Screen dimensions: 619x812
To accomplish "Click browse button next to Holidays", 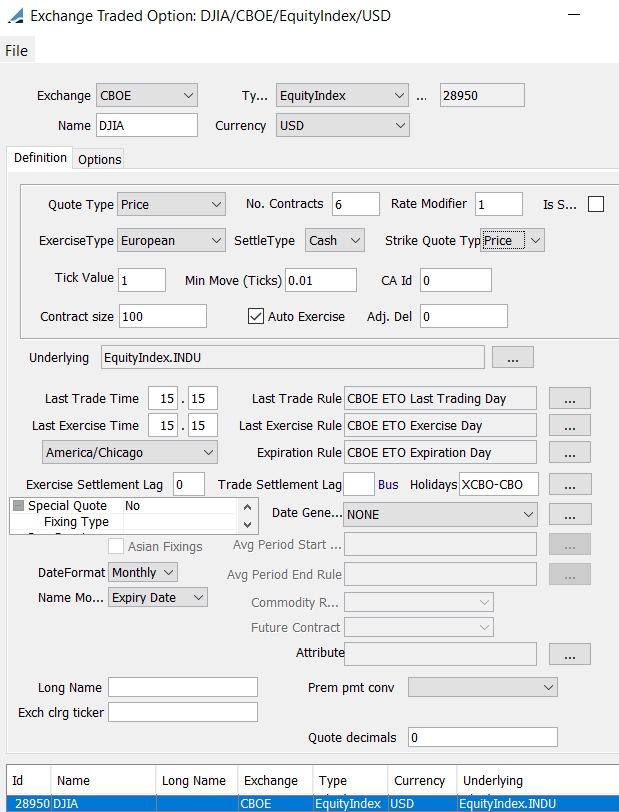I will 570,485.
